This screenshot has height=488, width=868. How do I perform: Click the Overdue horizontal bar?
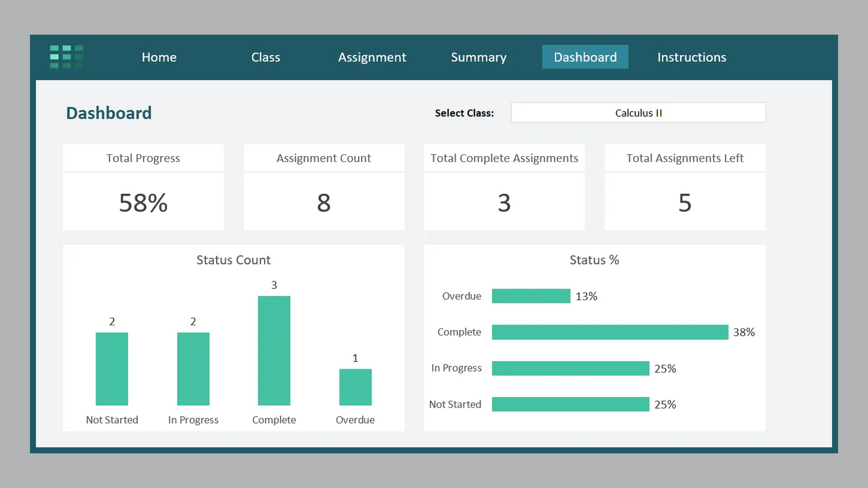[531, 296]
